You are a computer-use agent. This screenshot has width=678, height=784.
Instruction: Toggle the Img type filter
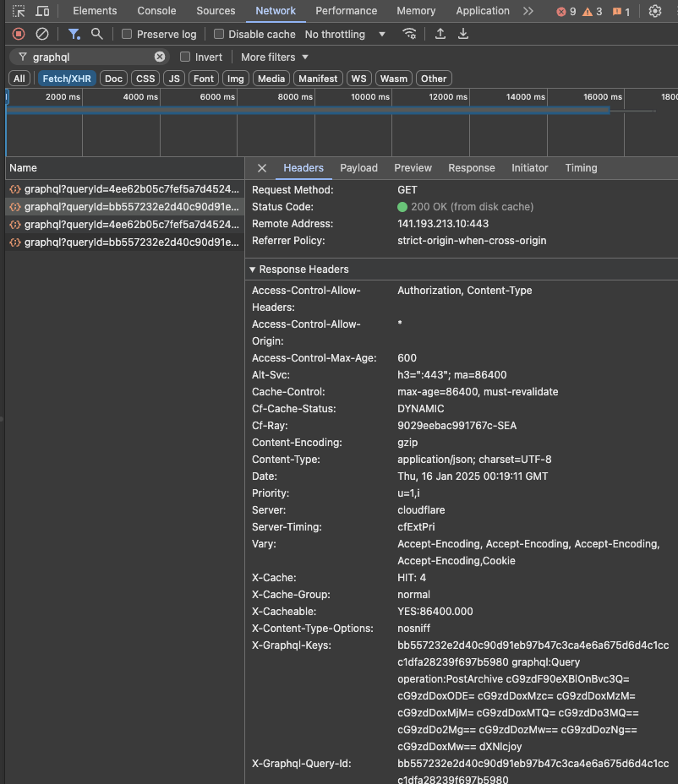235,79
